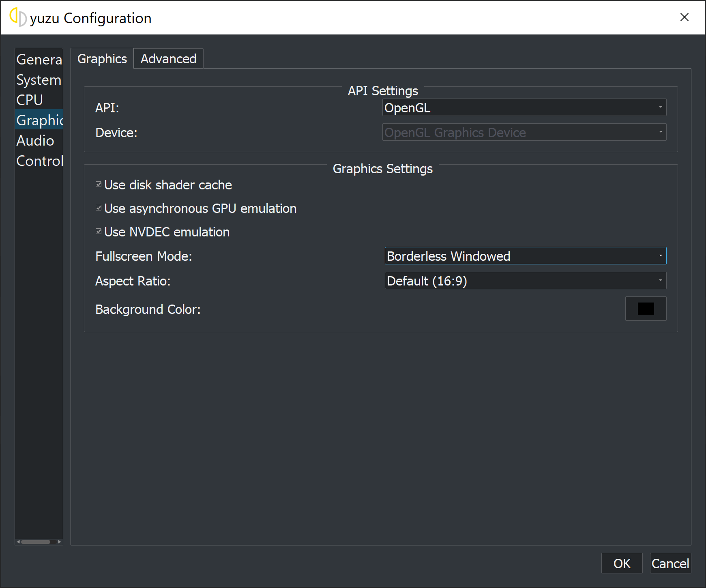Close the yuzu Configuration window
The width and height of the screenshot is (706, 588).
click(685, 17)
